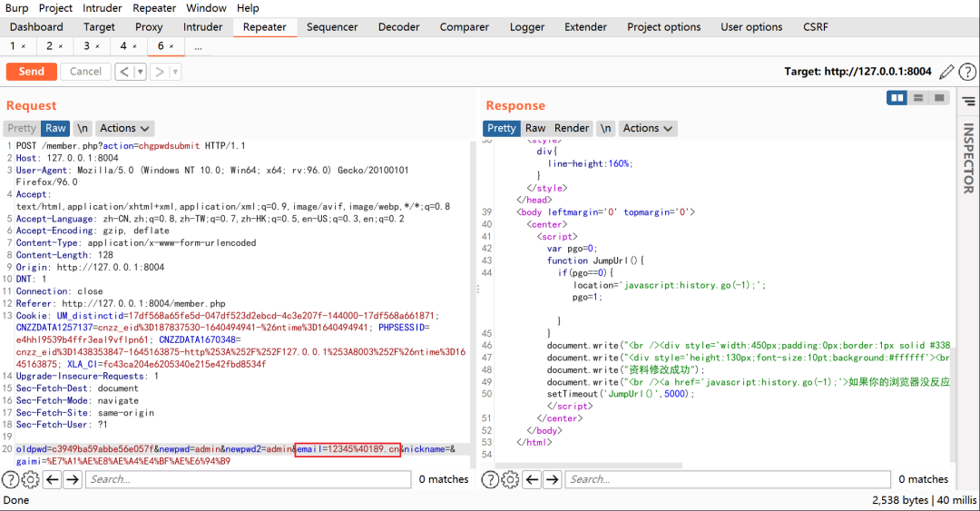Select side-by-side layout view icon

(897, 98)
